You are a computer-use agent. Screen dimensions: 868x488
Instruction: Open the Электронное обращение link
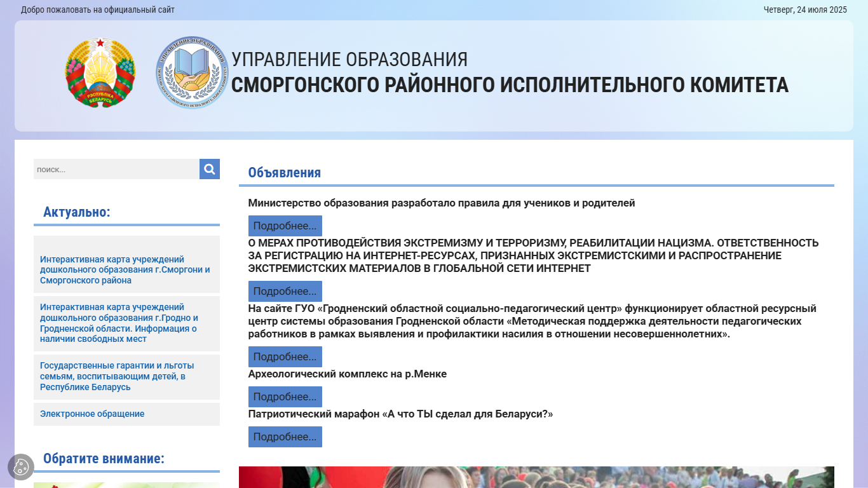coord(92,414)
